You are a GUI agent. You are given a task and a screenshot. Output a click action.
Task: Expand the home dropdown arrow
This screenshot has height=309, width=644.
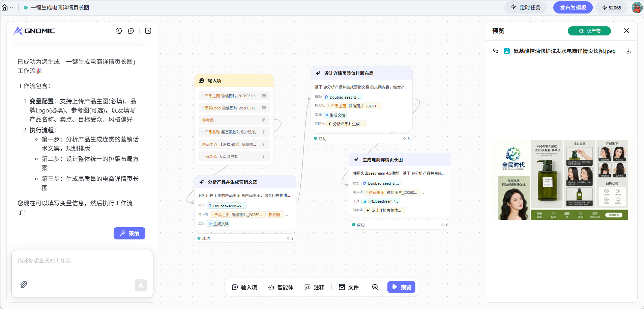coord(11,8)
